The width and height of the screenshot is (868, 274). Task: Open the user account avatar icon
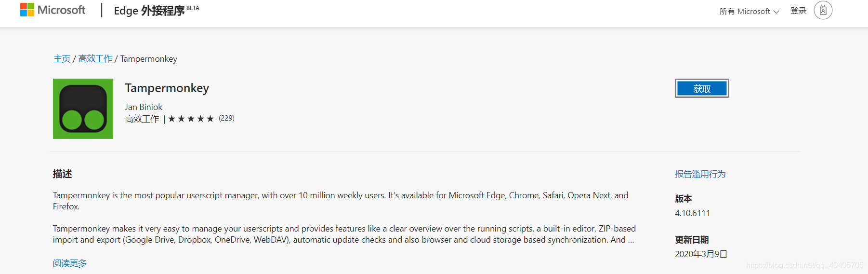pyautogui.click(x=823, y=10)
